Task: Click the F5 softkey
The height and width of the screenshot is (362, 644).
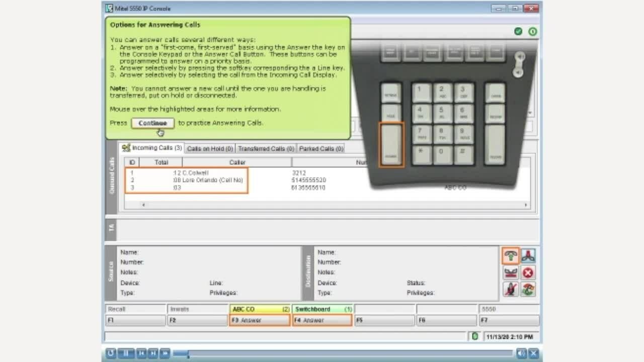Action: (384, 320)
